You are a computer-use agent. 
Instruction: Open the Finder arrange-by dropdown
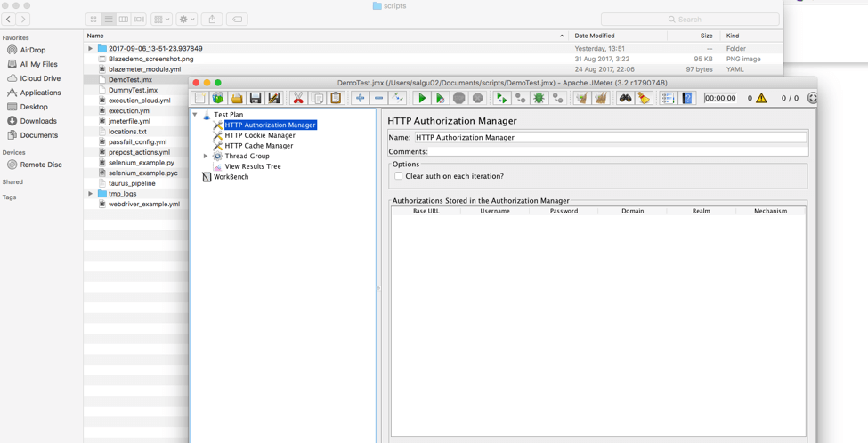(162, 20)
